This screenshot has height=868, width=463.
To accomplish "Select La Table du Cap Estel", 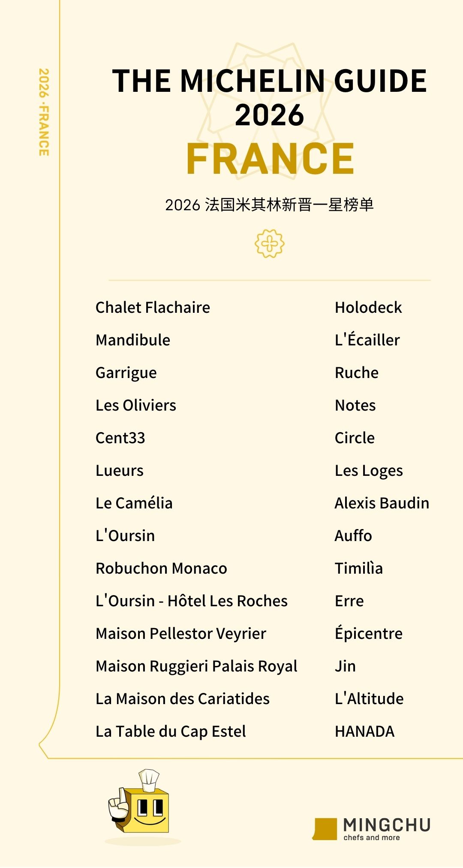I will coord(171,732).
